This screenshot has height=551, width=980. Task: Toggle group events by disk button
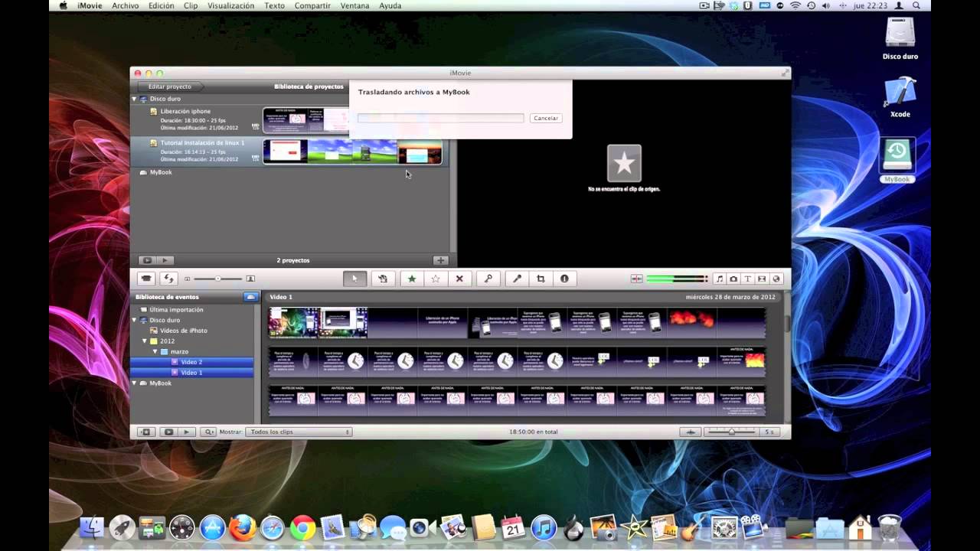click(250, 297)
